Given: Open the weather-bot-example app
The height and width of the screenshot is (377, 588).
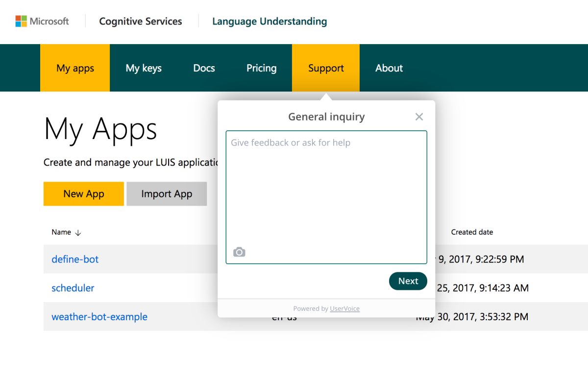Looking at the screenshot, I should click(99, 317).
